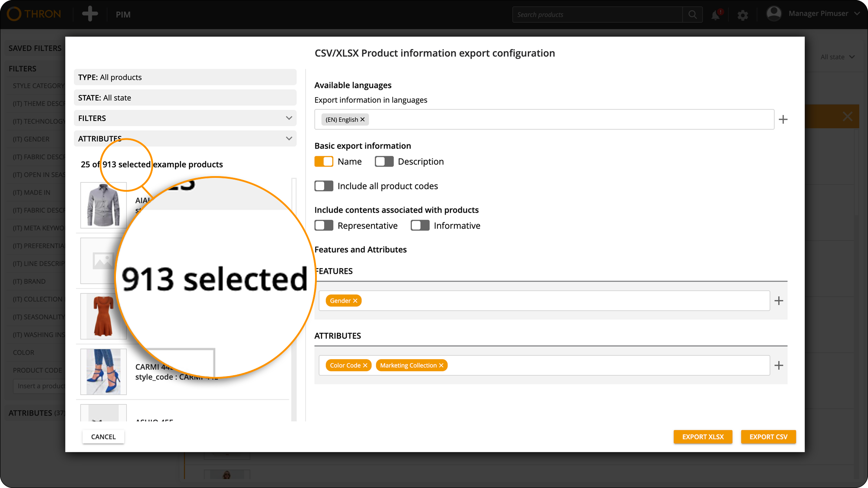Click the CANCEL button
The width and height of the screenshot is (868, 488).
coord(103,437)
